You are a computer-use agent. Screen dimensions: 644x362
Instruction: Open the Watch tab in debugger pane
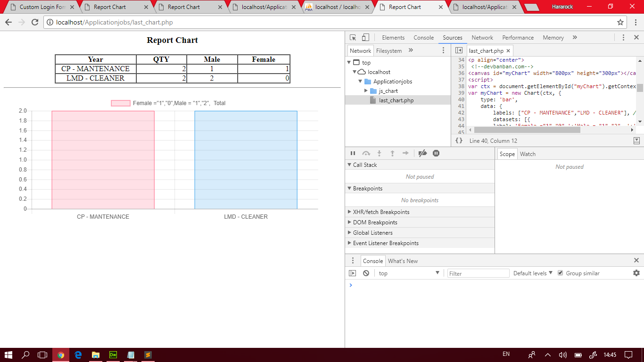tap(528, 154)
